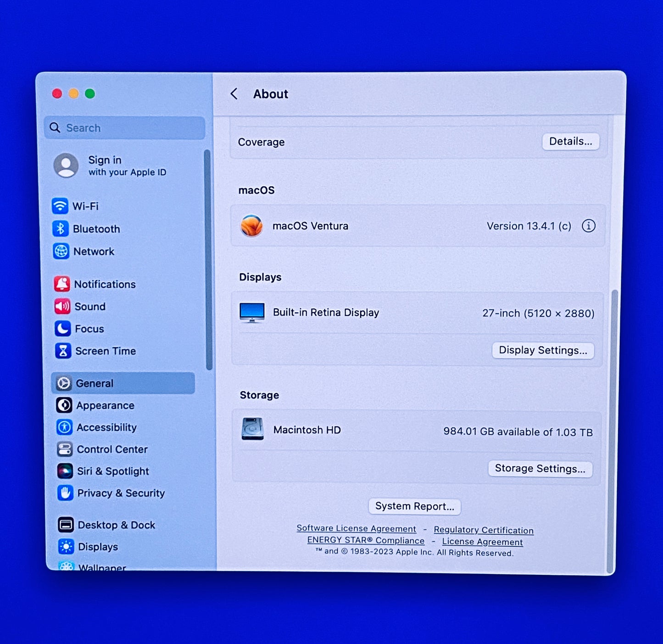Click the macOS Ventura logo icon
Viewport: 663px width, 644px height.
click(x=251, y=226)
